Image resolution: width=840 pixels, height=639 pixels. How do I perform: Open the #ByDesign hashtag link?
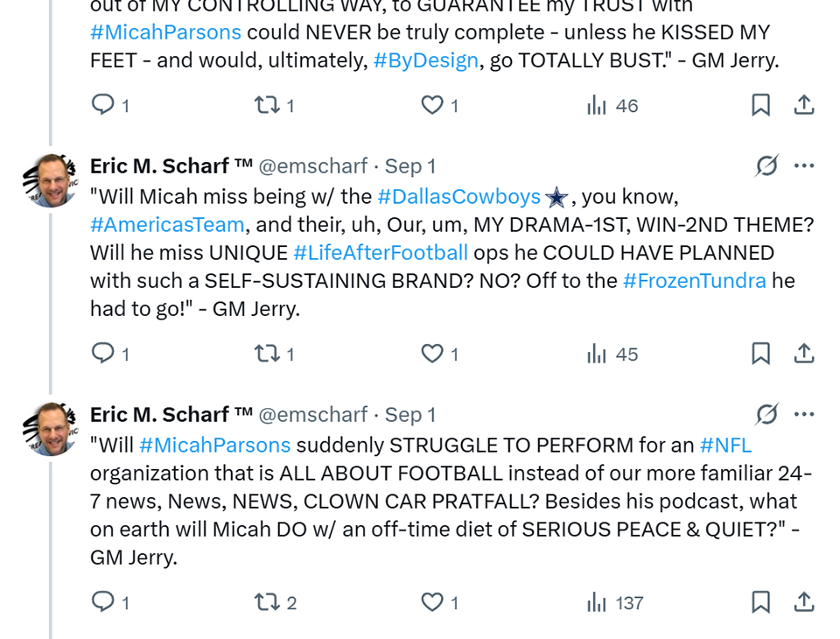tap(425, 60)
